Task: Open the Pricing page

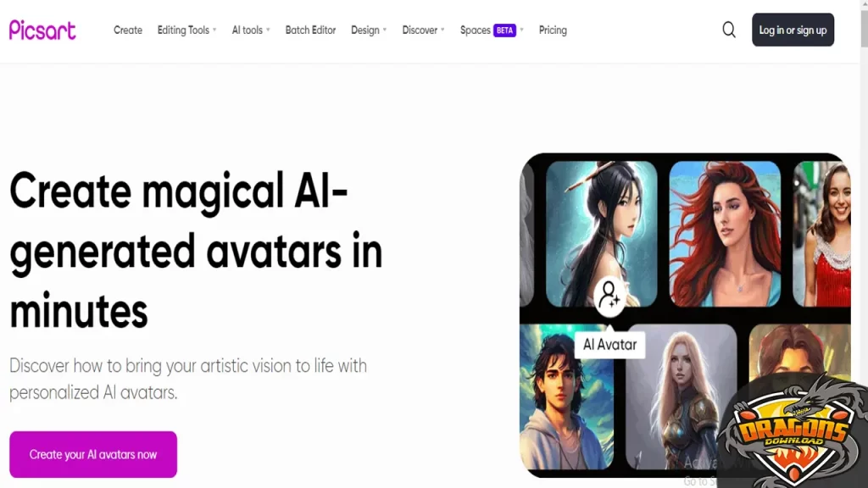Action: 553,30
